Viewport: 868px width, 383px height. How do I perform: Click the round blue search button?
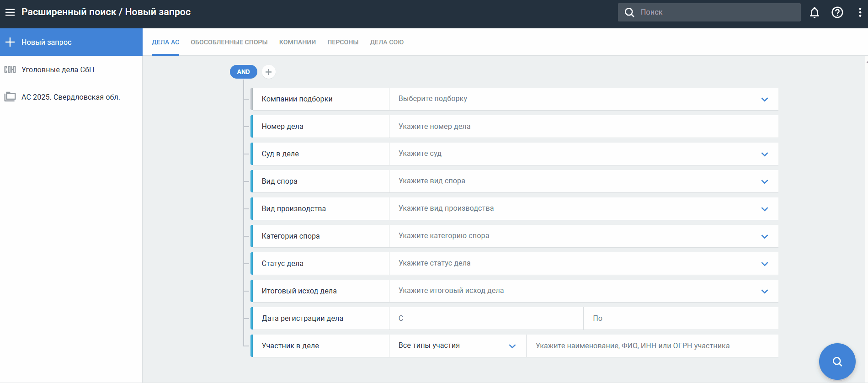point(837,362)
